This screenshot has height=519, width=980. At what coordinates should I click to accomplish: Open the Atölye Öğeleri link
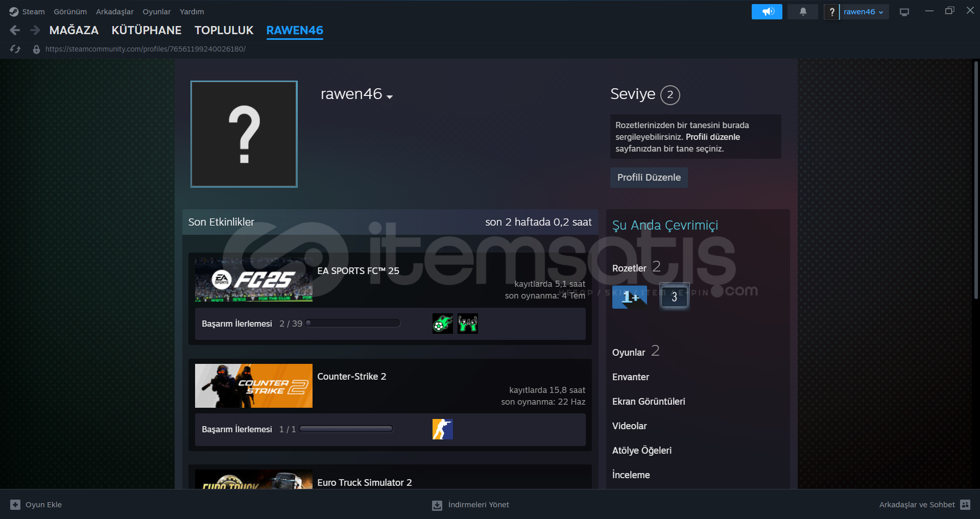642,451
